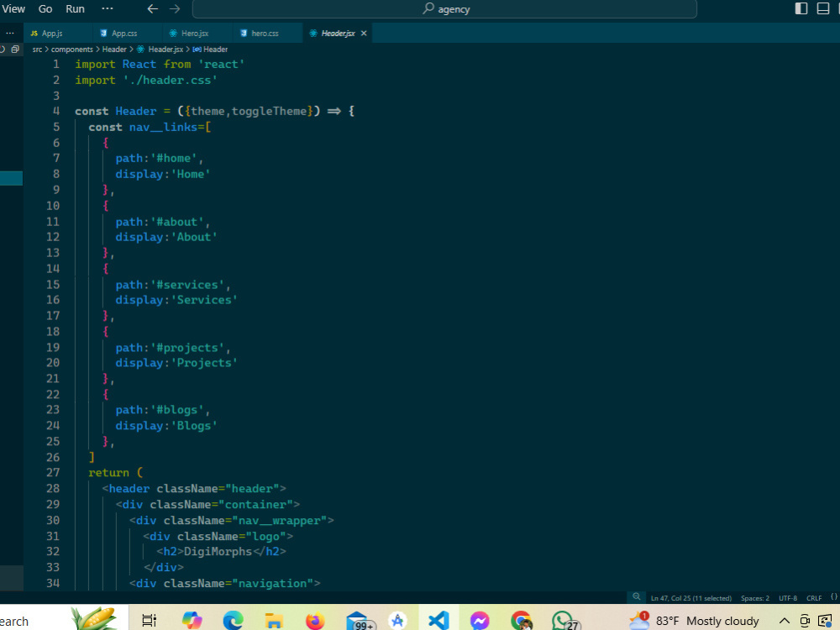Click the 'About' display value
This screenshot has height=630, width=840.
click(x=193, y=237)
